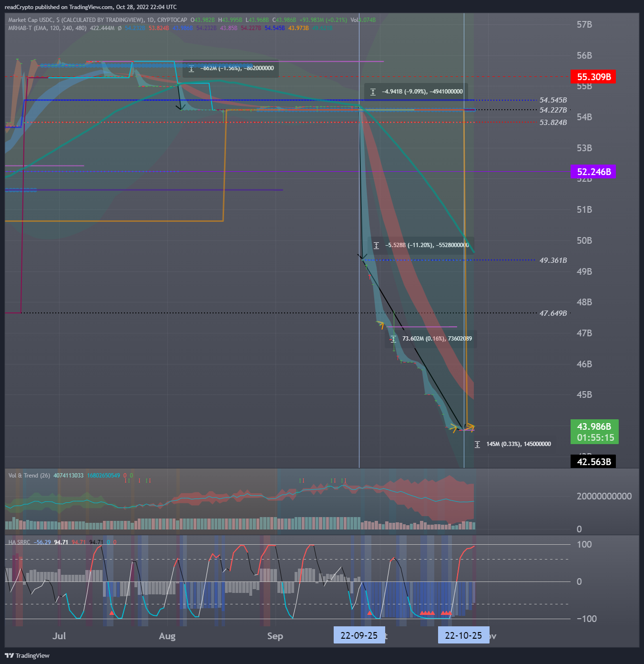The height and width of the screenshot is (664, 644).
Task: Click the -862M (-1.56%) measurement text
Action: (237, 69)
